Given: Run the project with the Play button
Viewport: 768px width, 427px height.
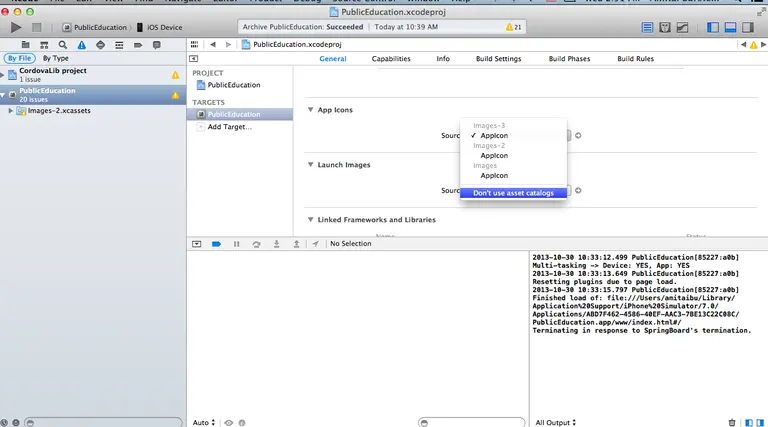Looking at the screenshot, I should click(x=16, y=27).
